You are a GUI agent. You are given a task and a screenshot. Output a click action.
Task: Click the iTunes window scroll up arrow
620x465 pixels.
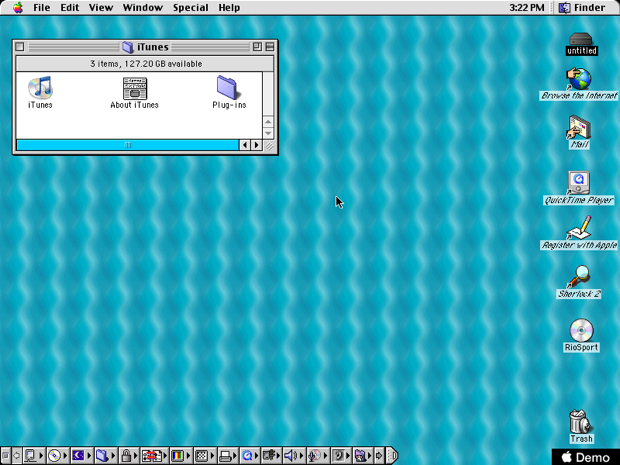[x=268, y=121]
